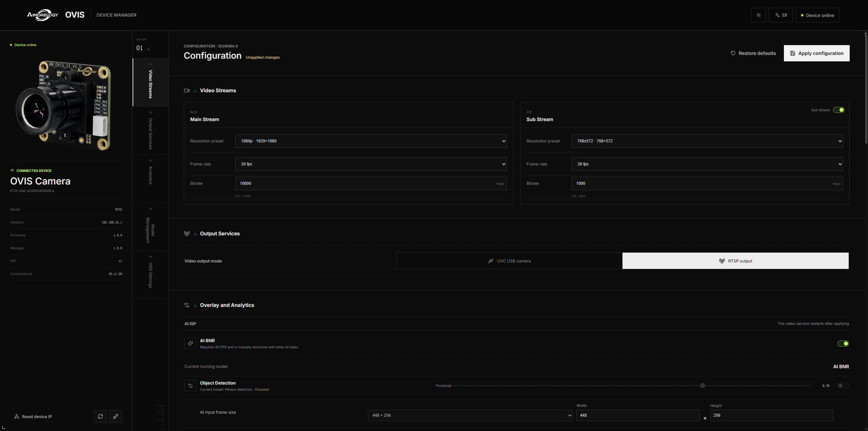Go to Output Services sidebar tab
Viewport: 868px width, 431px height.
pos(151,131)
